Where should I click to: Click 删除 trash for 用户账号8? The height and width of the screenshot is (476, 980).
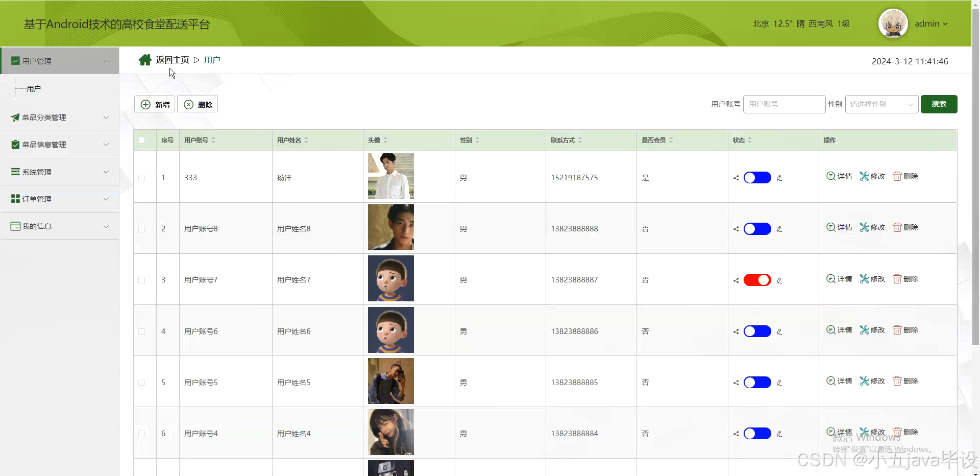(x=905, y=227)
